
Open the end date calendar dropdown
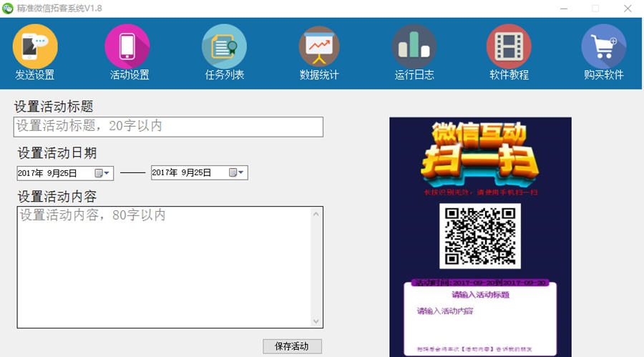pos(237,172)
